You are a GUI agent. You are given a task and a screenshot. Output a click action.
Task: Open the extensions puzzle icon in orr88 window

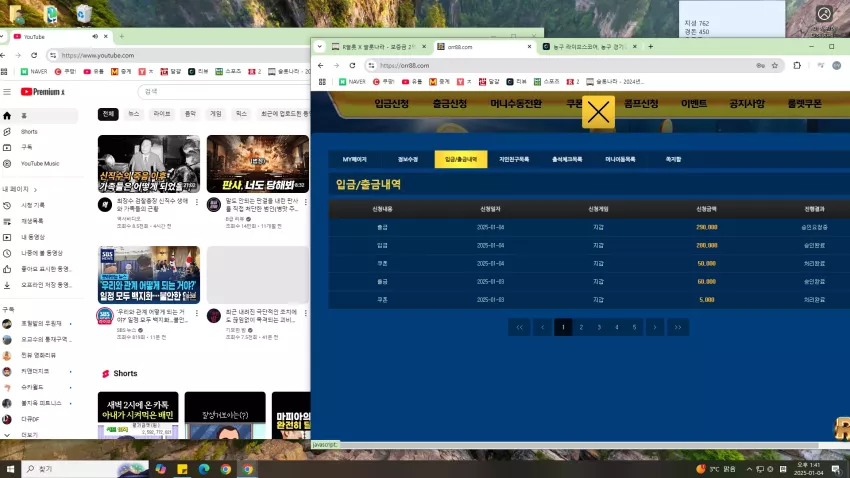(797, 66)
